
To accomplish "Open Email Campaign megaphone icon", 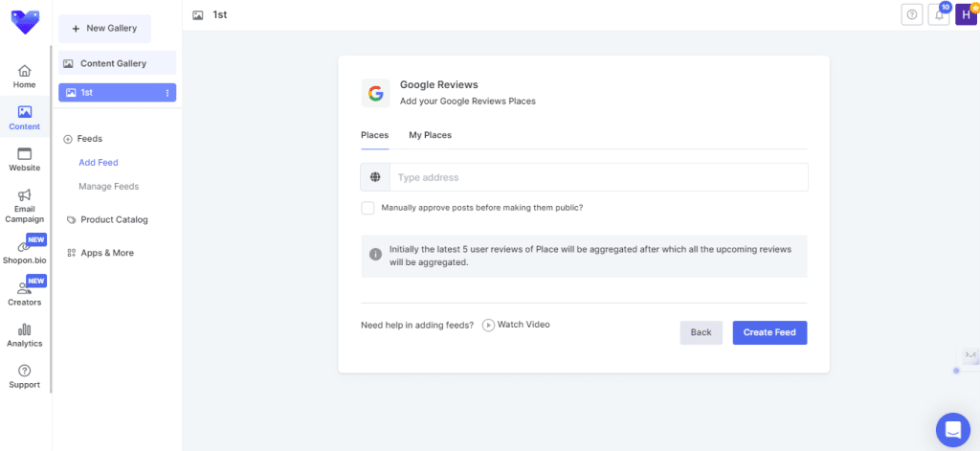I will point(25,195).
